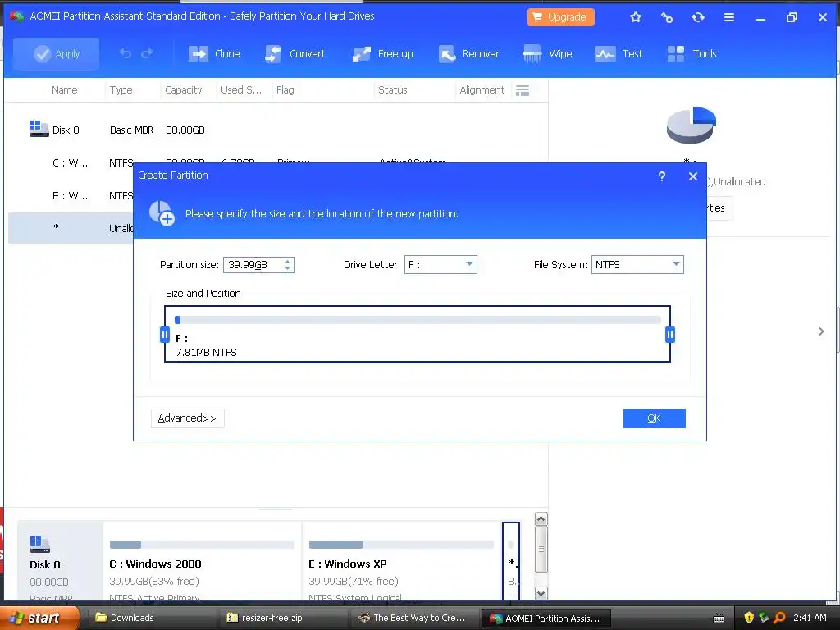Expand the Advanced>> options
Viewport: 840px width, 630px height.
click(188, 418)
